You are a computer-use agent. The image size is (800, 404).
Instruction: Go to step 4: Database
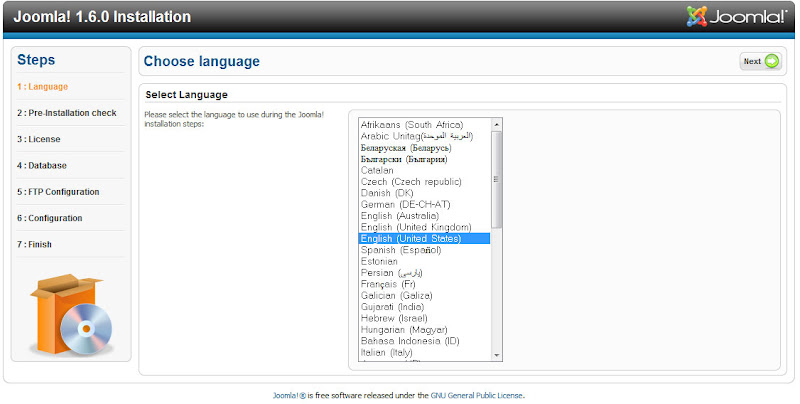click(x=42, y=165)
